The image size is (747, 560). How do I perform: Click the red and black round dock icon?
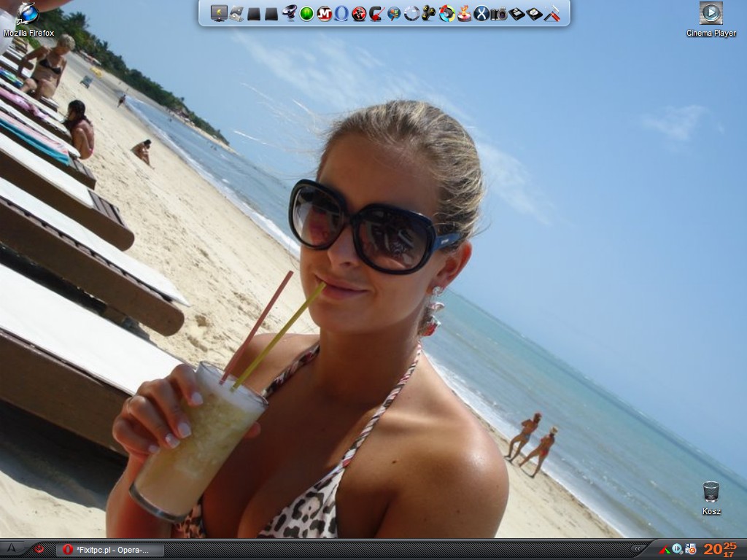tap(359, 14)
